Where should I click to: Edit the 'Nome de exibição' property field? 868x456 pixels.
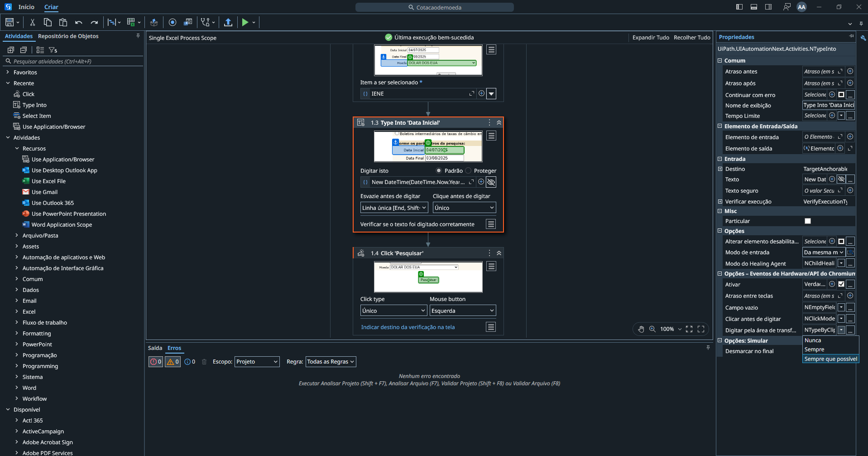coord(829,105)
